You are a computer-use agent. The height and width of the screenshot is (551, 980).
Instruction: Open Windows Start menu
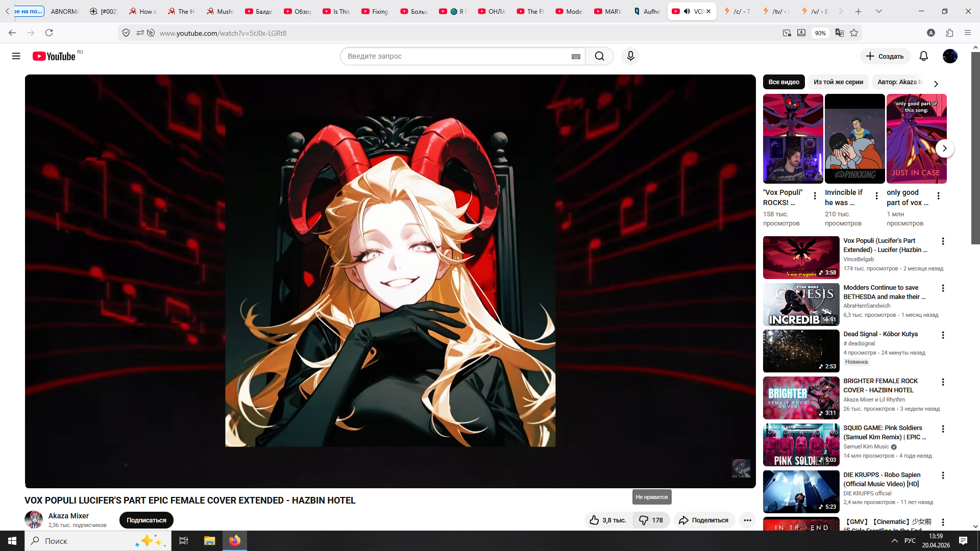12,541
